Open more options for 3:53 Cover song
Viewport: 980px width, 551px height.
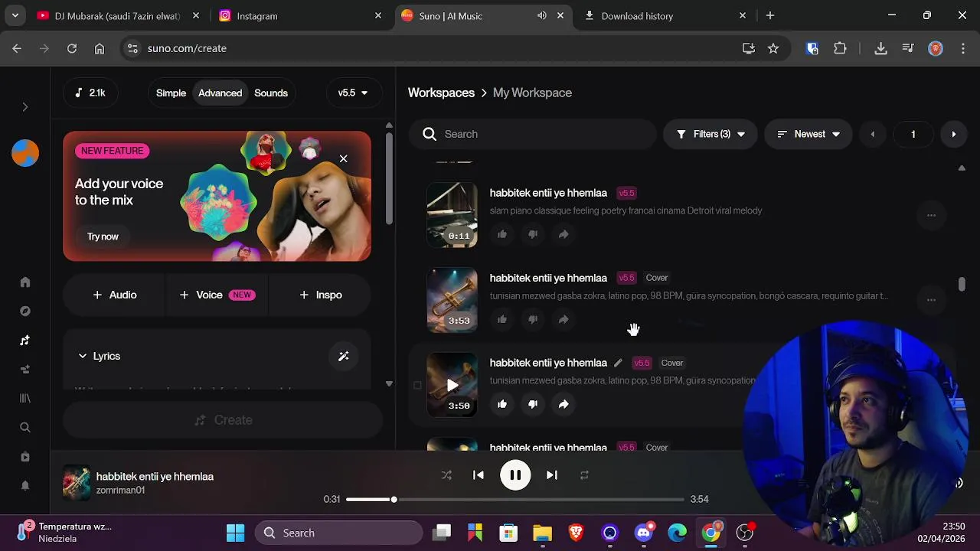point(931,300)
